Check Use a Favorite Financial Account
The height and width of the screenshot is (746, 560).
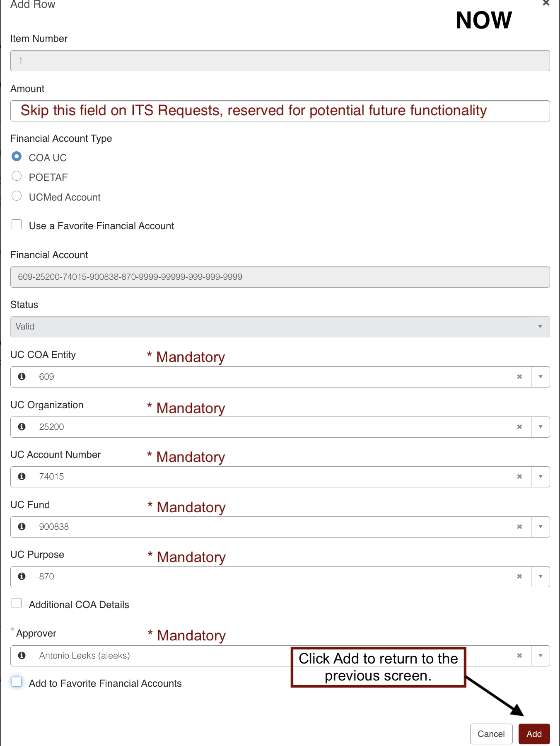[17, 224]
